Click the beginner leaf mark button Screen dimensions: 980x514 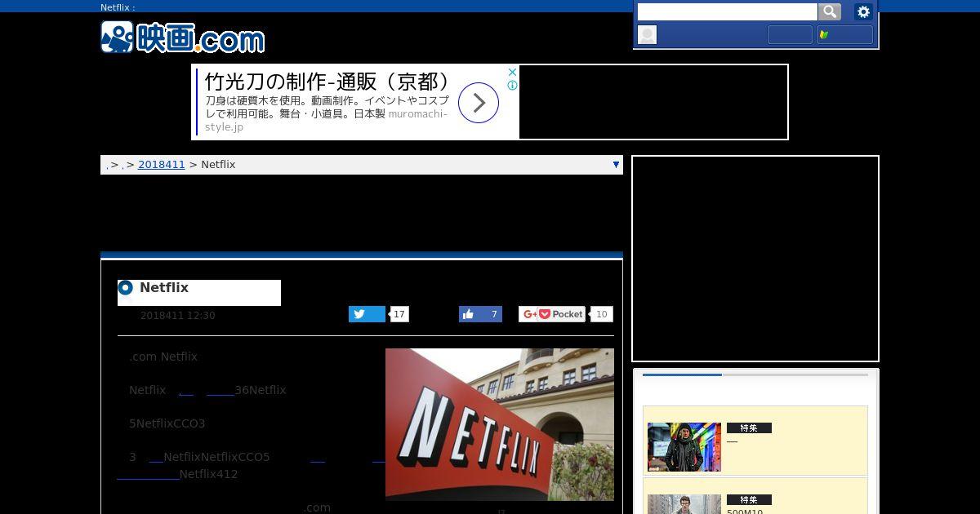pyautogui.click(x=845, y=34)
